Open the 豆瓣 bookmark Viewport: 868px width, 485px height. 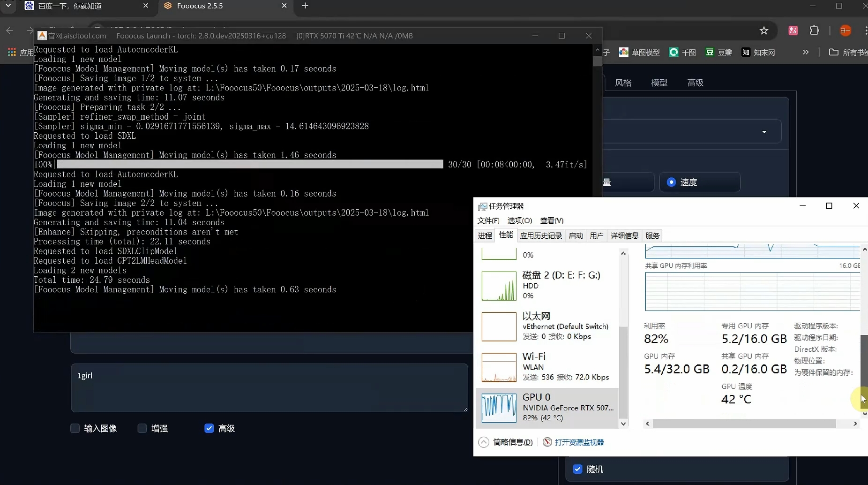click(x=719, y=52)
